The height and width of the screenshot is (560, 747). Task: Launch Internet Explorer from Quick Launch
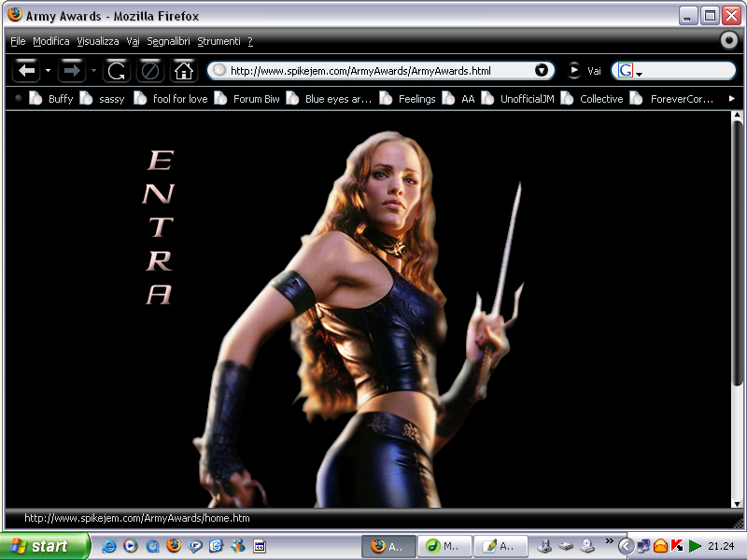tap(109, 546)
